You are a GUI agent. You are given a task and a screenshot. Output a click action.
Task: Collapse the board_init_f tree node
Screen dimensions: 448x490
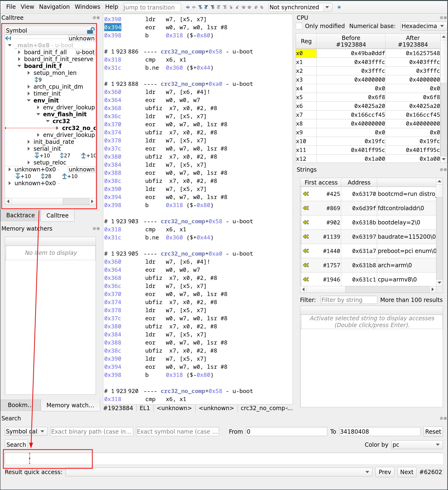[x=20, y=66]
